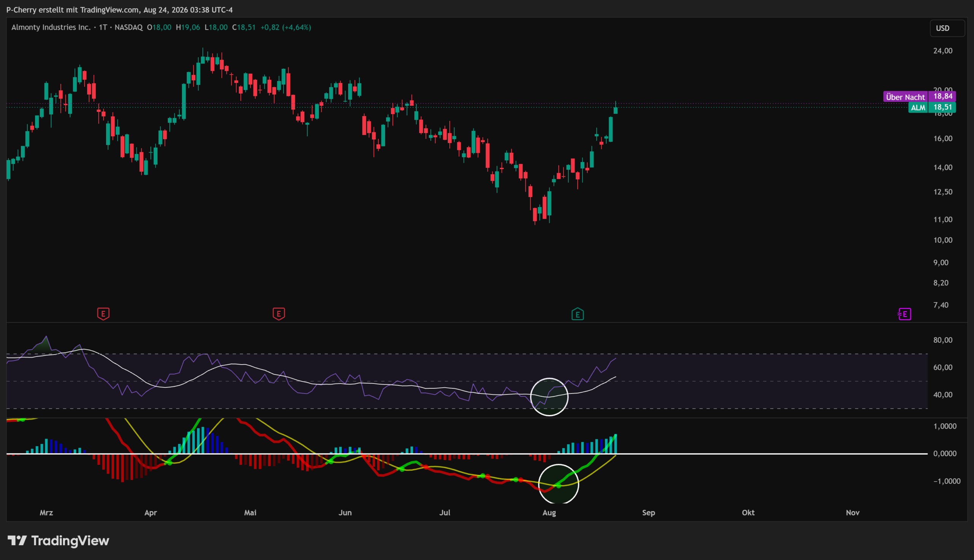
Task: Click the Jun label on the time axis
Action: [345, 513]
